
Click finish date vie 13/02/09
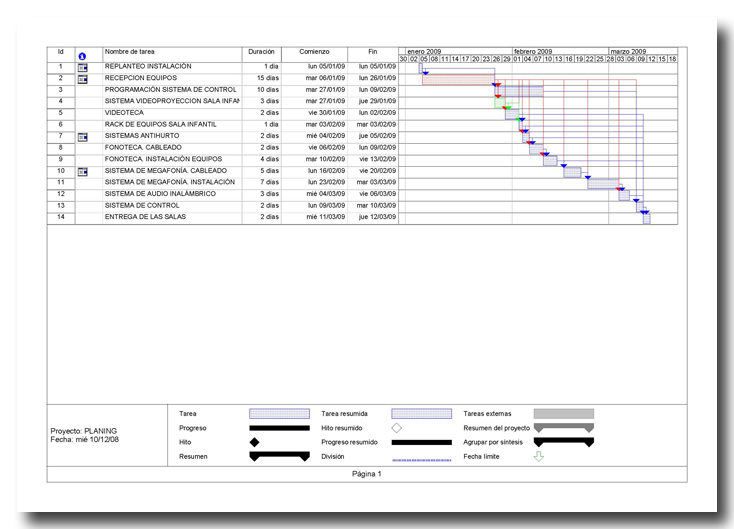pyautogui.click(x=378, y=159)
